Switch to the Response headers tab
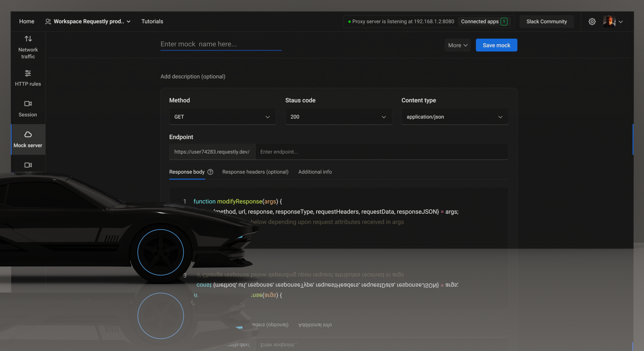This screenshot has width=644, height=351. click(255, 172)
